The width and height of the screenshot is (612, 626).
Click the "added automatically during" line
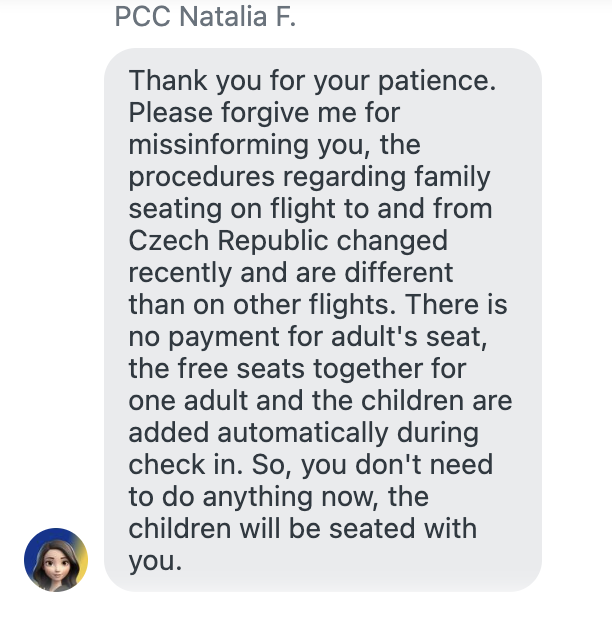pos(303,433)
